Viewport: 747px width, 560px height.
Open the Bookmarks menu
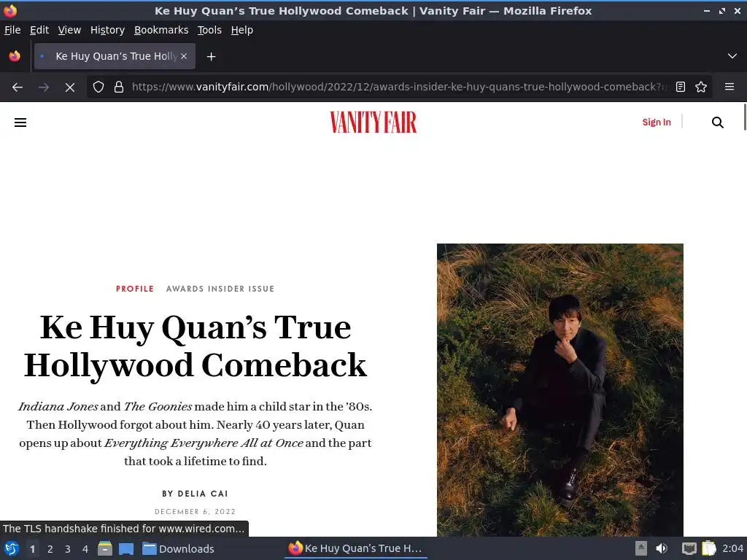pos(161,30)
